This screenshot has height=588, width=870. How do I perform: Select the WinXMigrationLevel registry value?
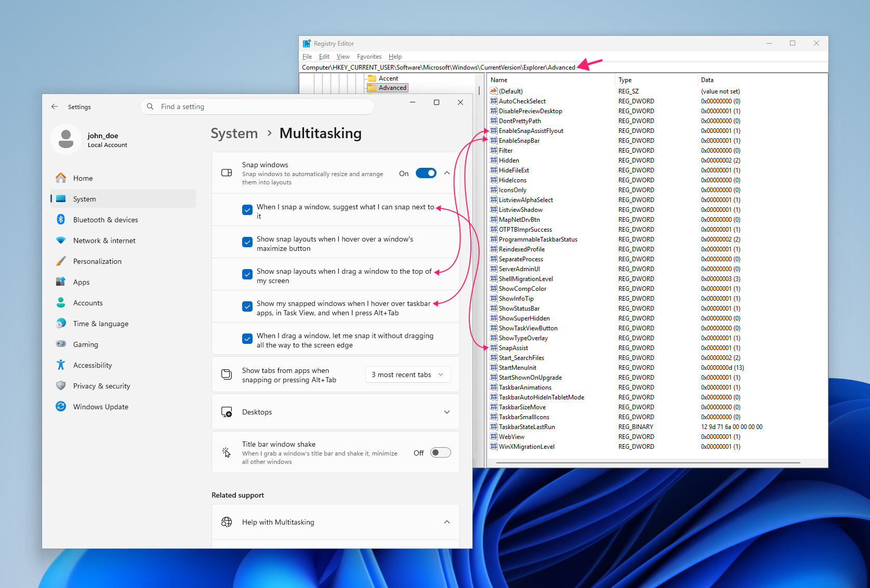coord(526,447)
